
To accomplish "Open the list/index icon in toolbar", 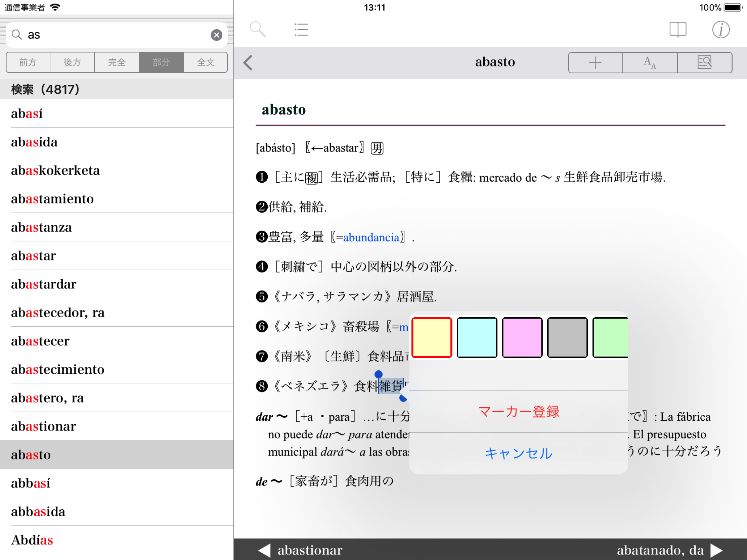I will click(301, 29).
